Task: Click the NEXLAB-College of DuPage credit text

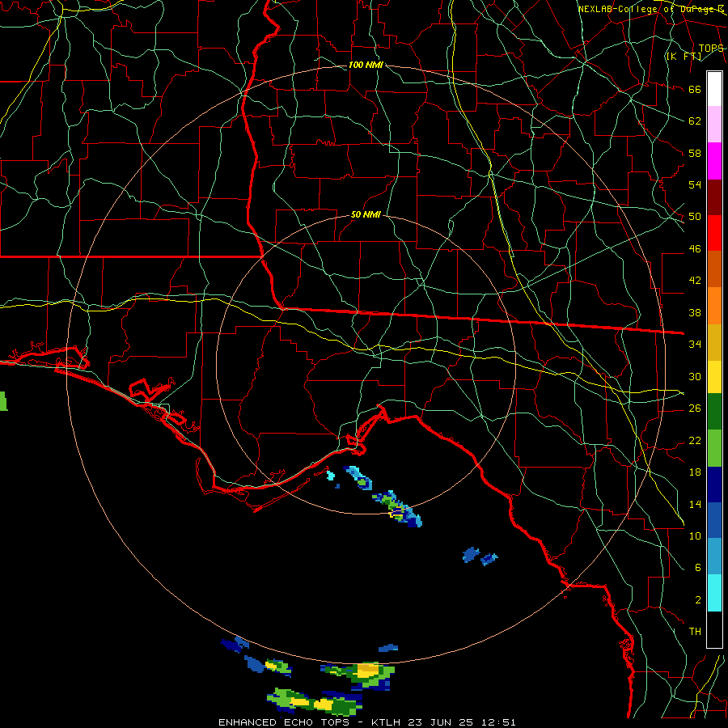Action: tap(651, 9)
